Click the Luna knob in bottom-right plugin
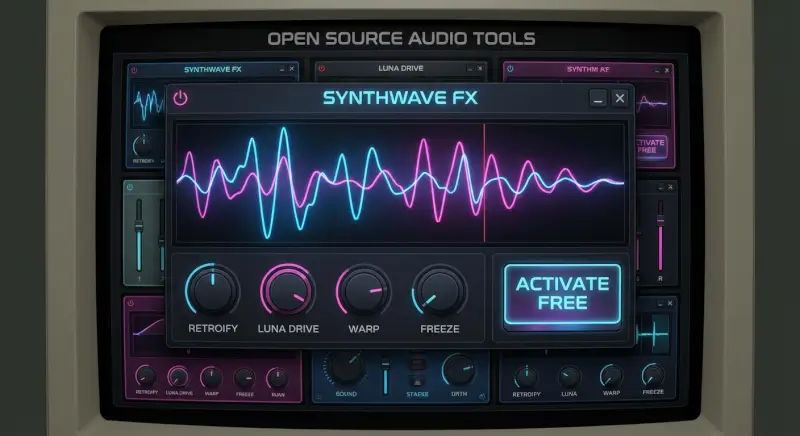 pos(569,377)
